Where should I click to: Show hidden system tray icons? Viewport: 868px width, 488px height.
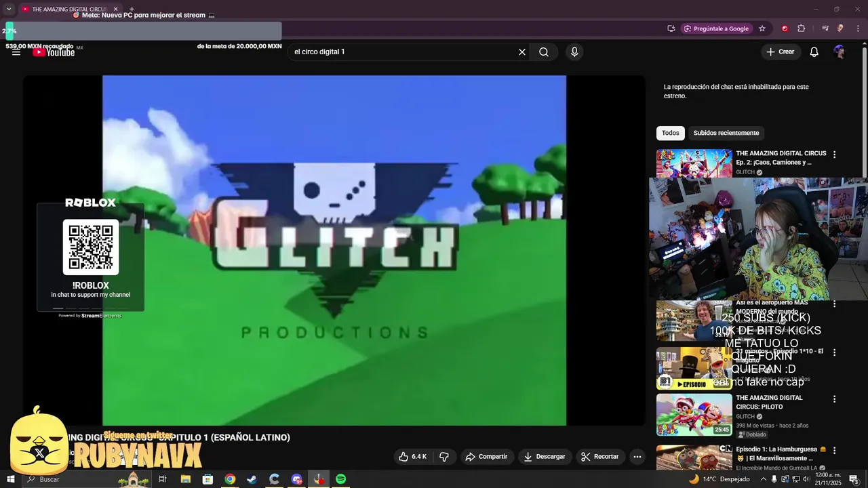click(x=763, y=479)
